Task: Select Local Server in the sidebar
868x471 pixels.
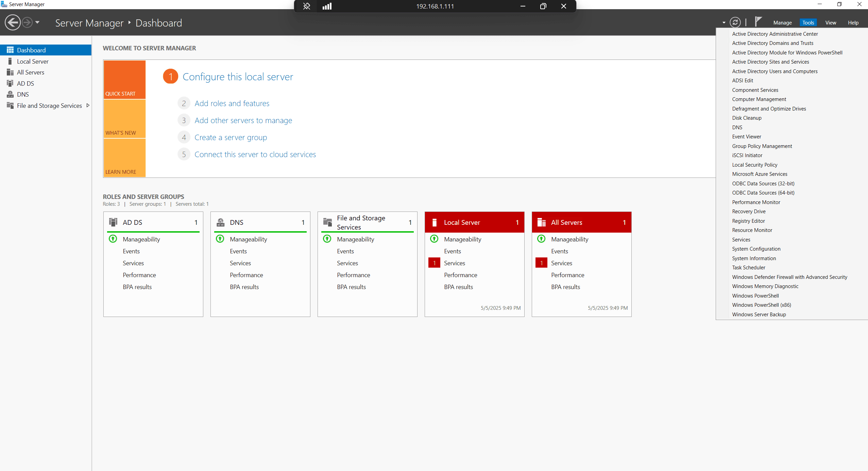Action: tap(33, 62)
